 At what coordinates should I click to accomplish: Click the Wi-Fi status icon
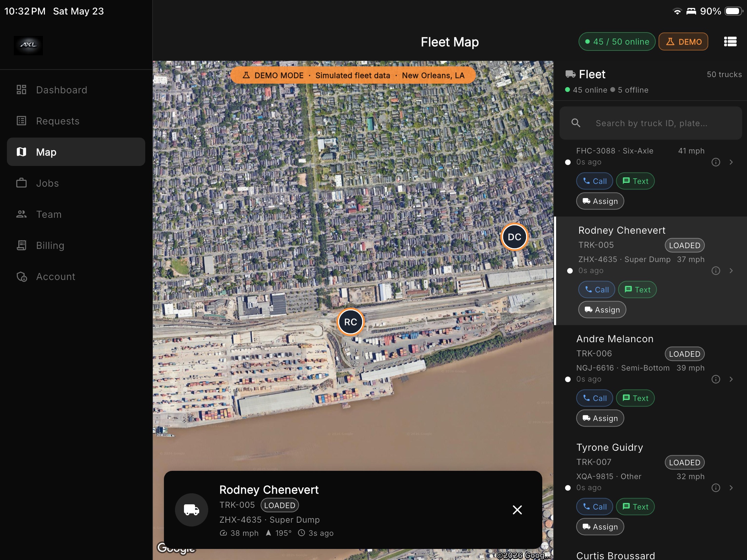(677, 11)
